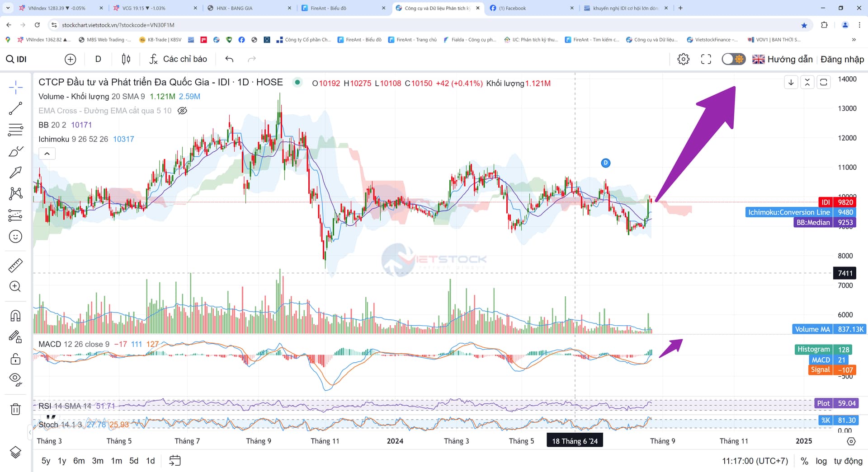Viewport: 868px width, 472px height.
Task: Open the chart settings gear
Action: point(684,59)
